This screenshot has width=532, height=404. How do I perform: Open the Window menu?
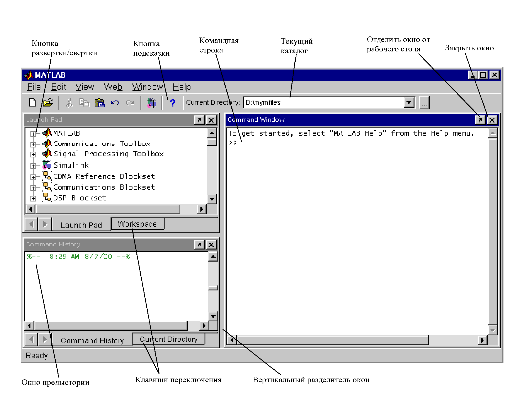(x=147, y=87)
